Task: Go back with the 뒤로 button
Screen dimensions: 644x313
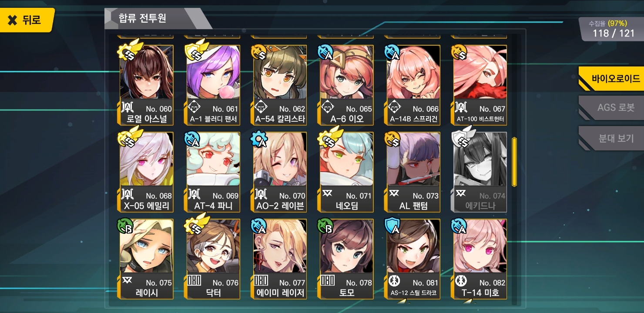Action: 27,20
